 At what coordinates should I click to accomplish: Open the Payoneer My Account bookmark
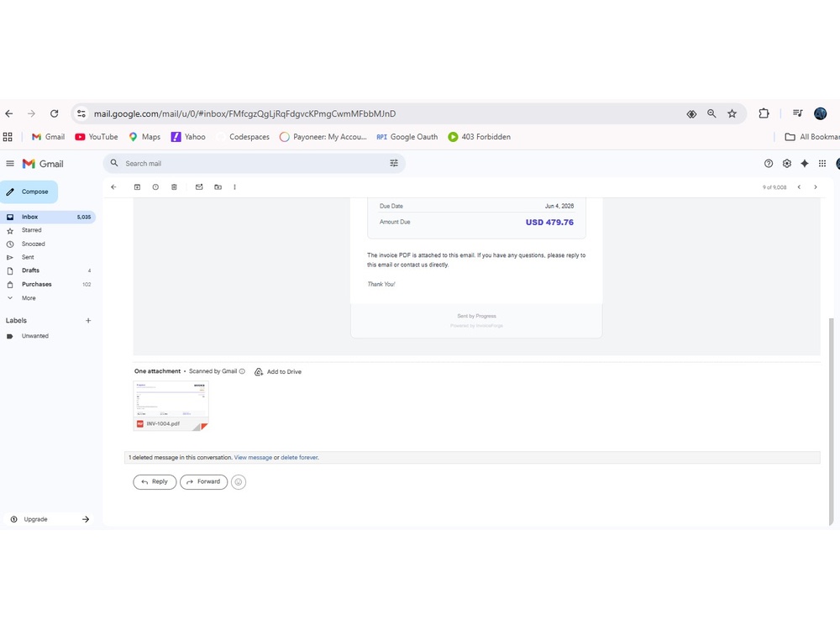[x=323, y=137]
